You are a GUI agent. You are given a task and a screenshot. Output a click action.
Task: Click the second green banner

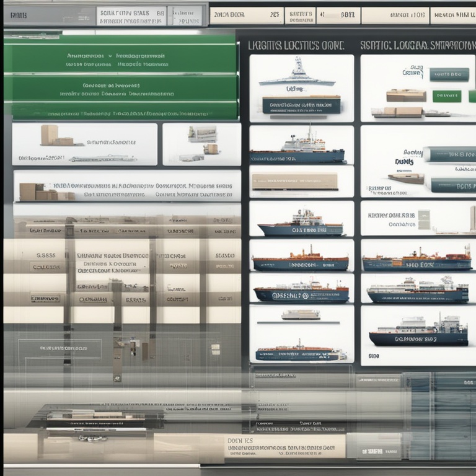120,88
